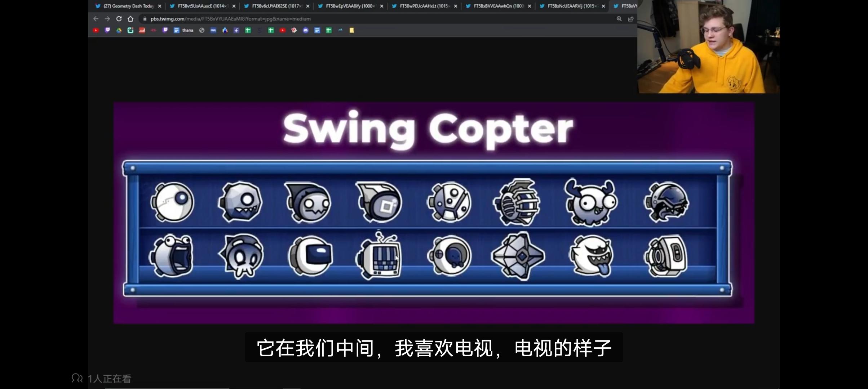The width and height of the screenshot is (868, 389).
Task: Go back in browser history
Action: (x=96, y=19)
